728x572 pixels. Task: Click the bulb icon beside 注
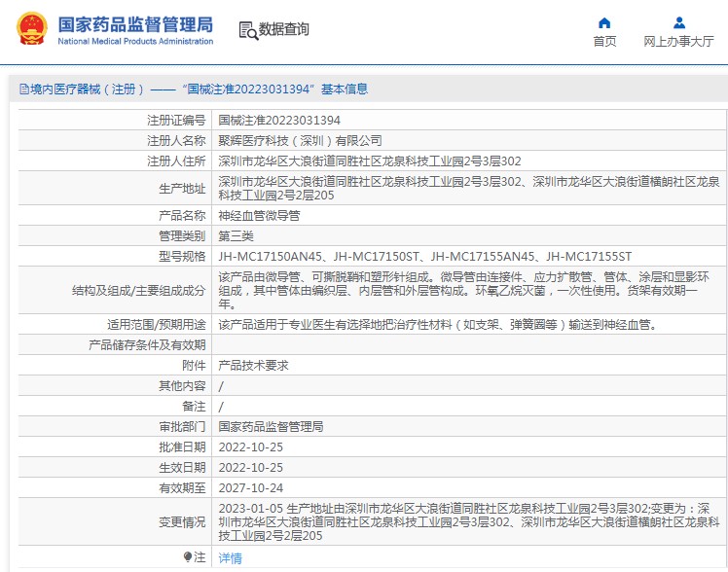pos(188,556)
